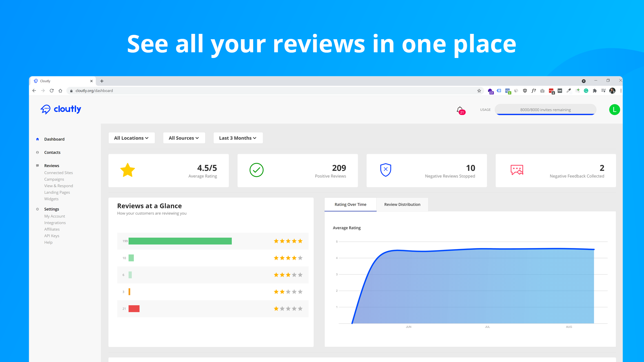Go to View & Respond page

coord(58,186)
